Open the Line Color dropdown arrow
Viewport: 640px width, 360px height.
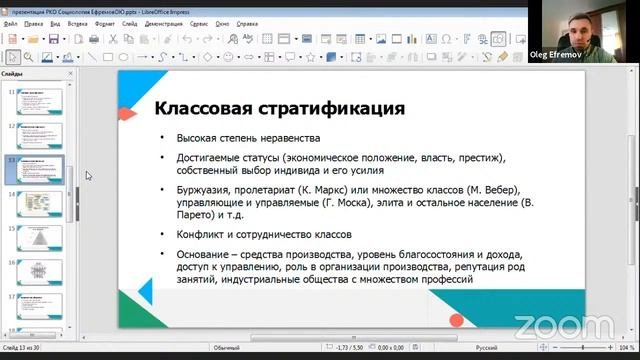point(58,57)
